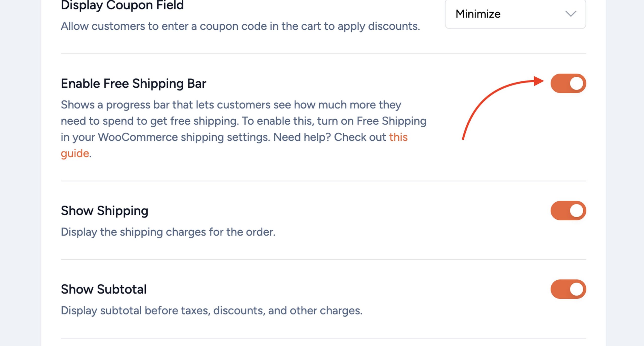Screen dimensions: 644x346
Task: Select the 'Show Subtotal' setting title
Action: coord(104,289)
